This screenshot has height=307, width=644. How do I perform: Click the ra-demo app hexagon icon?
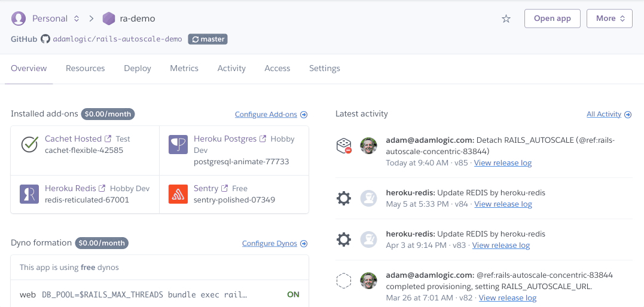109,19
